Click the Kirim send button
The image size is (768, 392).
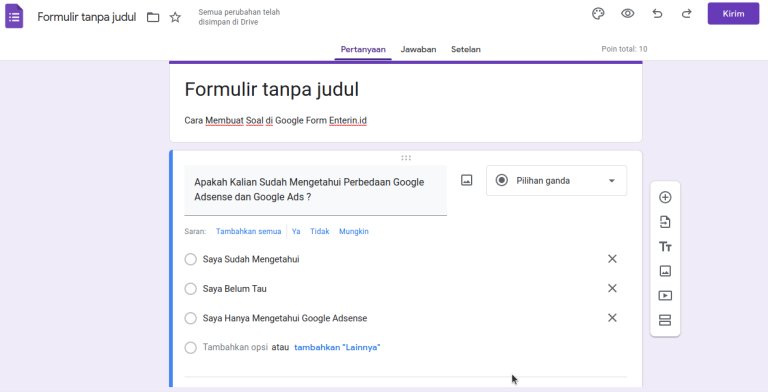733,14
